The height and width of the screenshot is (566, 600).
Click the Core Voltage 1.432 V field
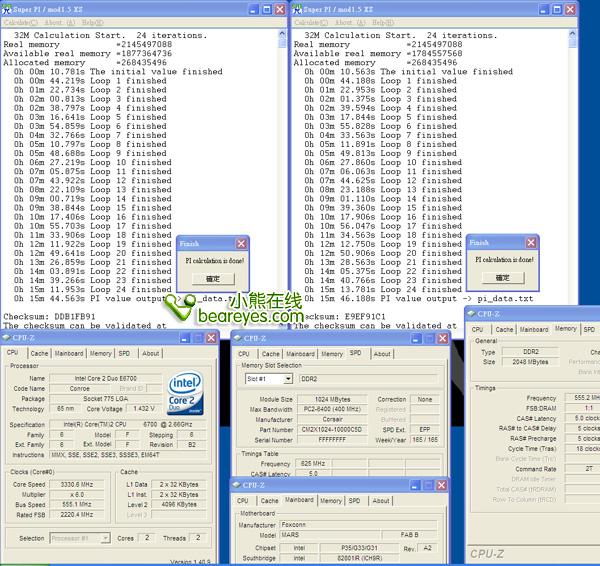click(144, 409)
